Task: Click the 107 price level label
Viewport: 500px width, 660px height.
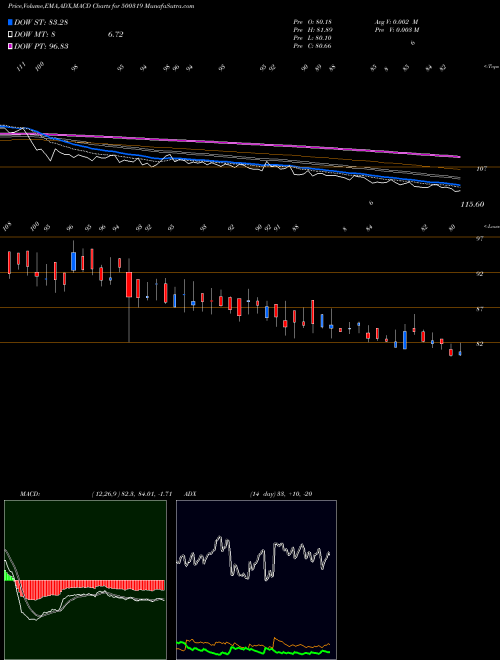Action: click(481, 169)
